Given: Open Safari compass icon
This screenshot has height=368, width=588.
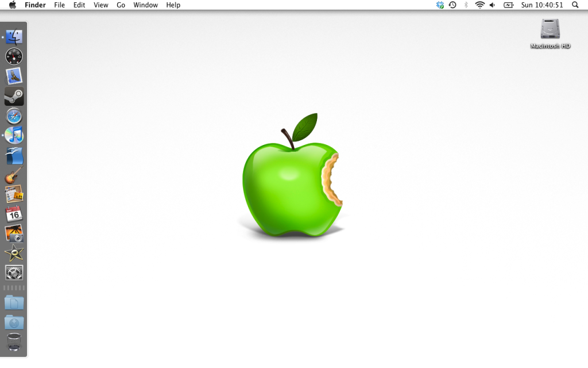Looking at the screenshot, I should coord(14,116).
